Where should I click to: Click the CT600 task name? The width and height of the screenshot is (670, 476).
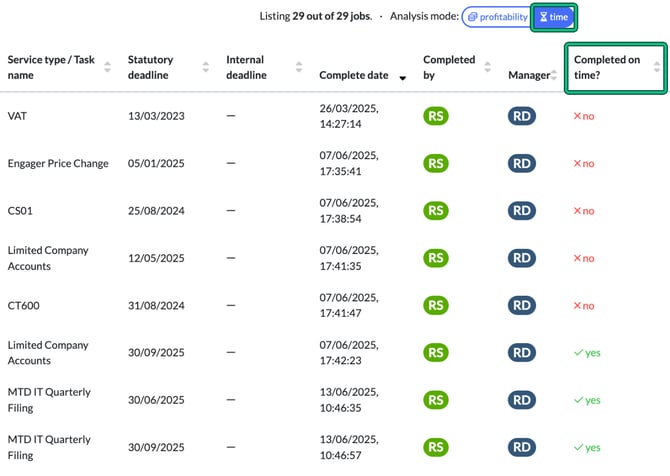[x=24, y=306]
